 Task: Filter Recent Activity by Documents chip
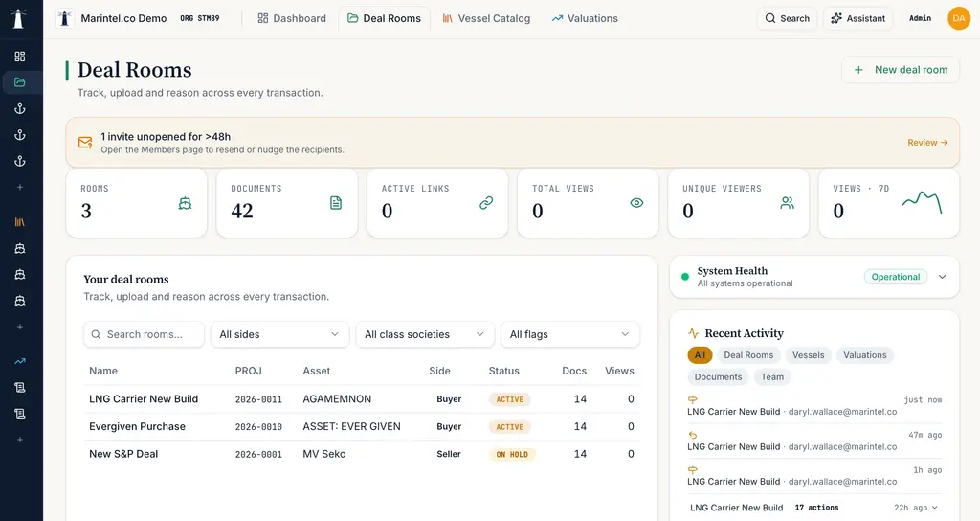pyautogui.click(x=718, y=377)
